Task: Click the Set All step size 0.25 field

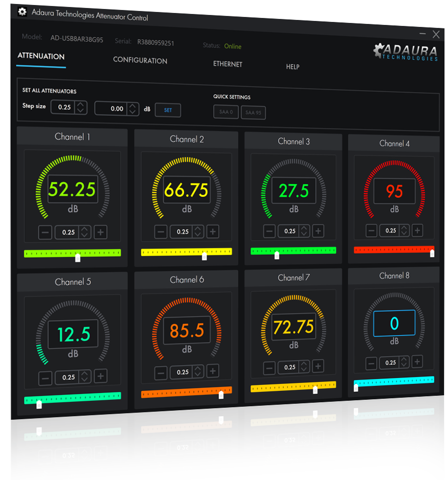Action: tap(63, 107)
